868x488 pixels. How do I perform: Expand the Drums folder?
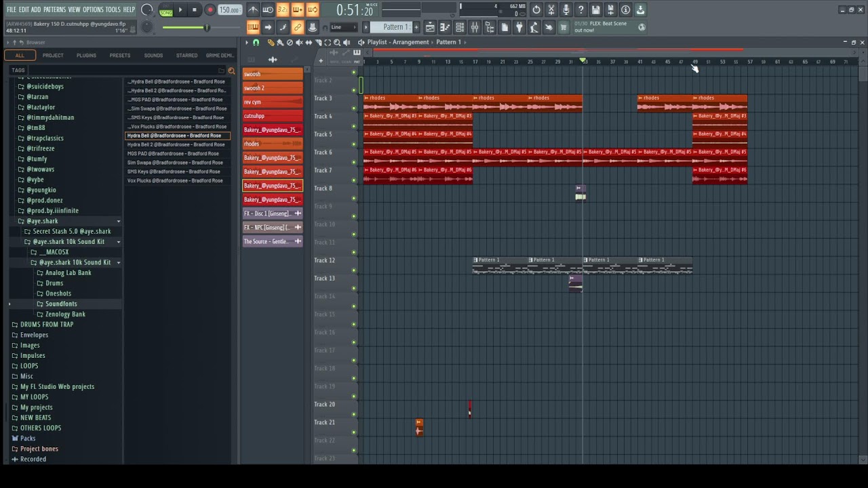(x=54, y=283)
